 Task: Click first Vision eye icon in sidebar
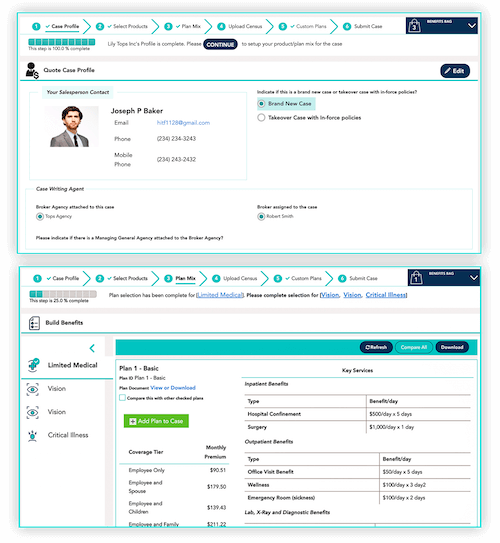pyautogui.click(x=33, y=389)
